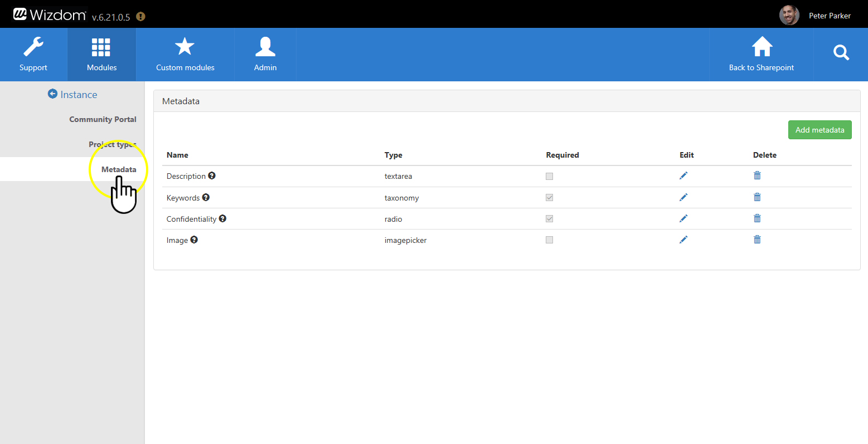The image size is (868, 444).
Task: Open the Custom modules menu
Action: click(185, 55)
